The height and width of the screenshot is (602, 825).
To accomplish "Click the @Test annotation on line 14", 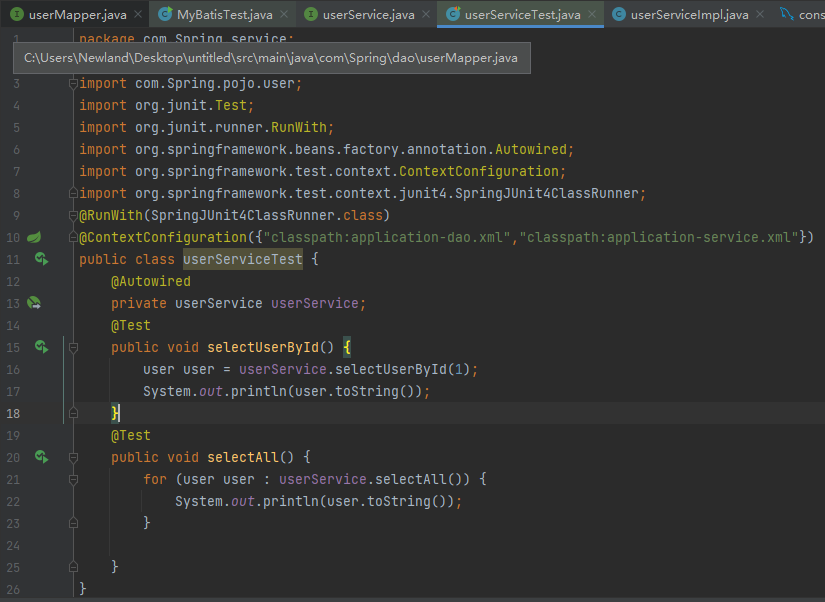I will [x=131, y=325].
